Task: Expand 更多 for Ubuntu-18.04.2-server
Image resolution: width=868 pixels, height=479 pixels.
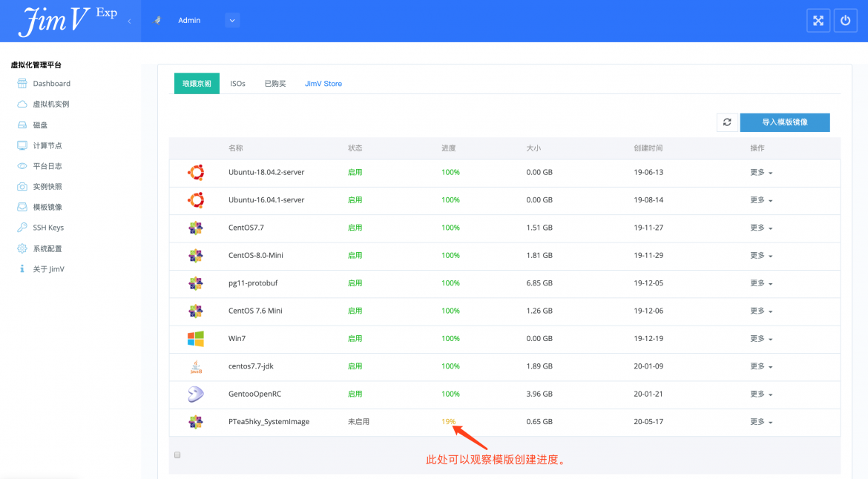Action: tap(761, 173)
